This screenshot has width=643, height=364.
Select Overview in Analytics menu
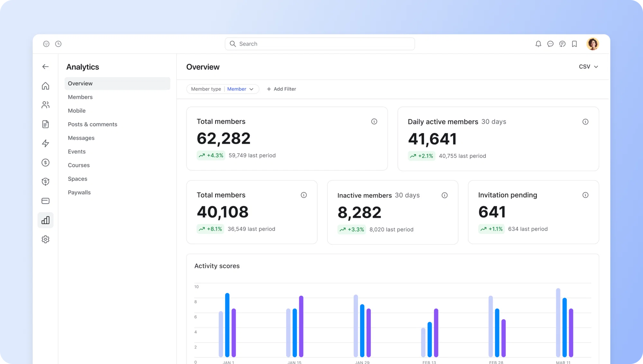(x=117, y=83)
